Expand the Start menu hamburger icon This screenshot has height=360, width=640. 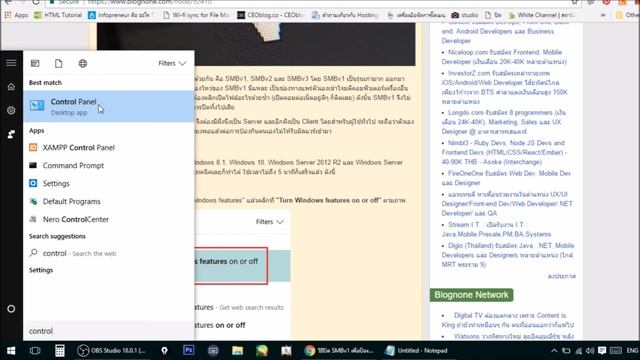point(11,63)
